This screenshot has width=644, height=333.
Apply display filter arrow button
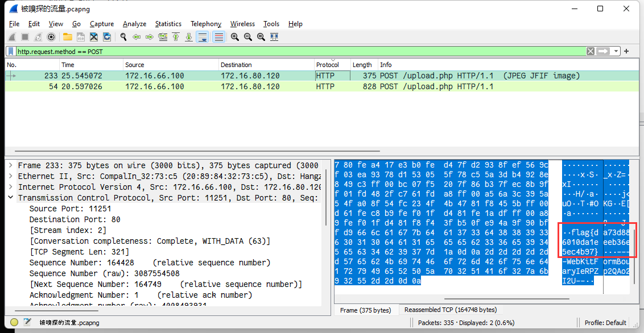(x=604, y=51)
